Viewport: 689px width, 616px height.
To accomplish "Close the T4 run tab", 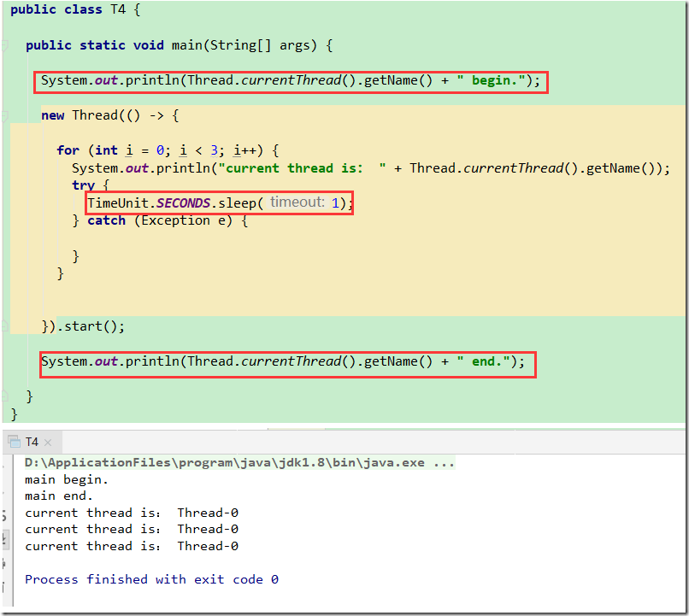I will [x=48, y=443].
